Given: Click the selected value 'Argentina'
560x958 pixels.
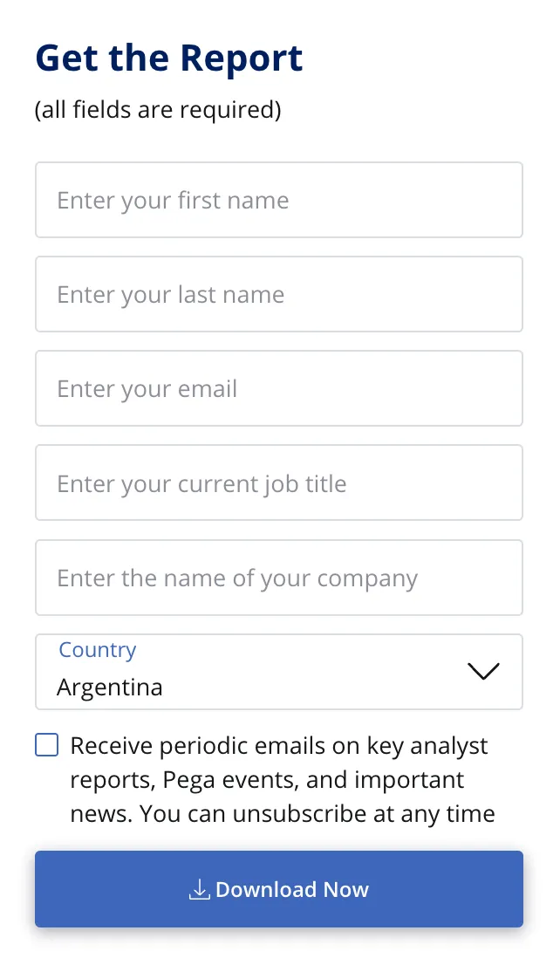Looking at the screenshot, I should (x=110, y=688).
